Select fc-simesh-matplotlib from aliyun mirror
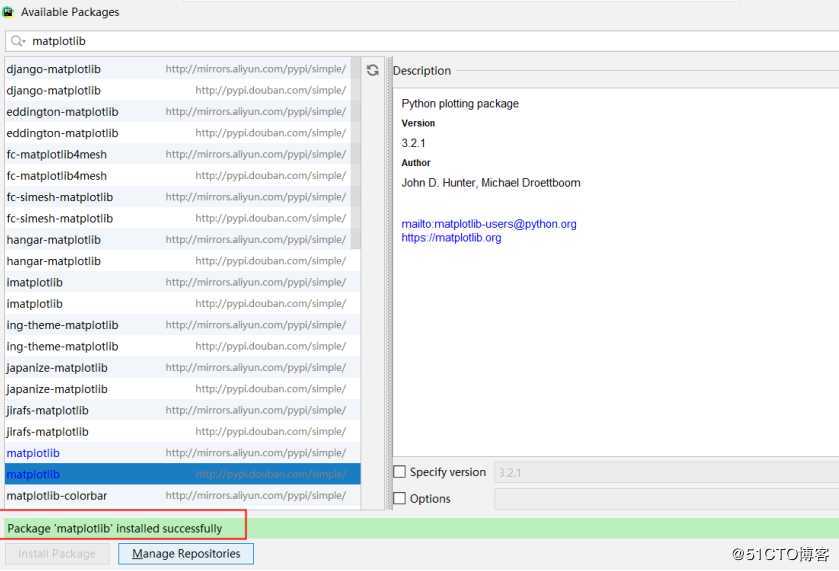 [178, 197]
